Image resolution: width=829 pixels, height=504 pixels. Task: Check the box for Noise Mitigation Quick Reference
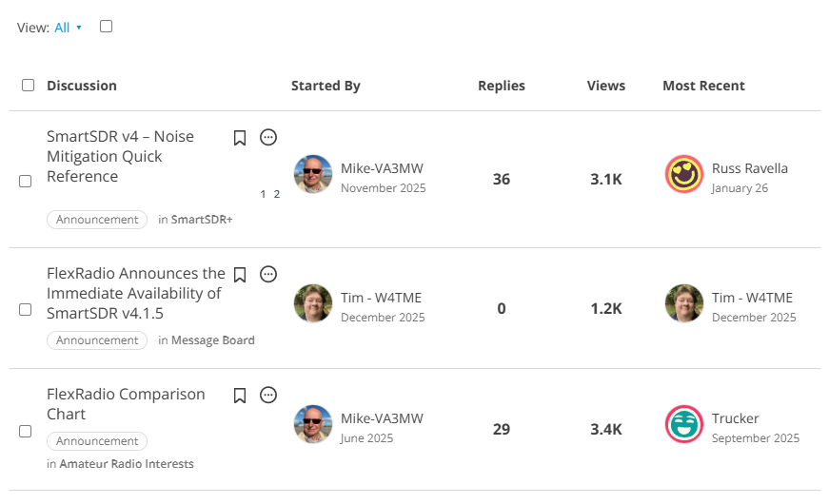coord(26,181)
